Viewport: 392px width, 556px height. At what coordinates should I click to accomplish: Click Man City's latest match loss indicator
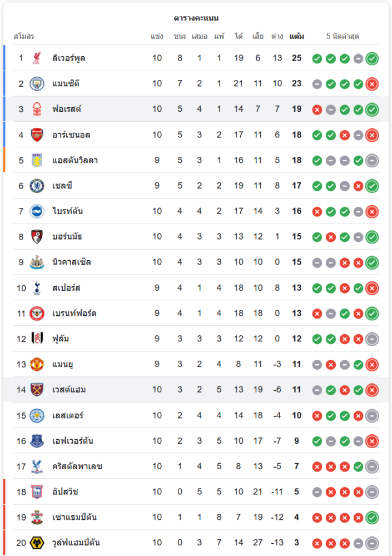[x=372, y=84]
